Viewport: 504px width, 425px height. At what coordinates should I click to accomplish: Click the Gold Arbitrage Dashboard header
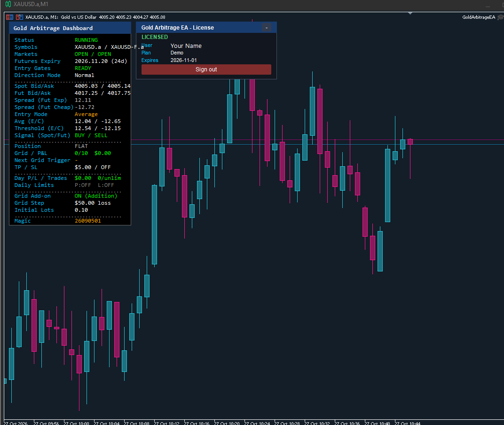(70, 28)
